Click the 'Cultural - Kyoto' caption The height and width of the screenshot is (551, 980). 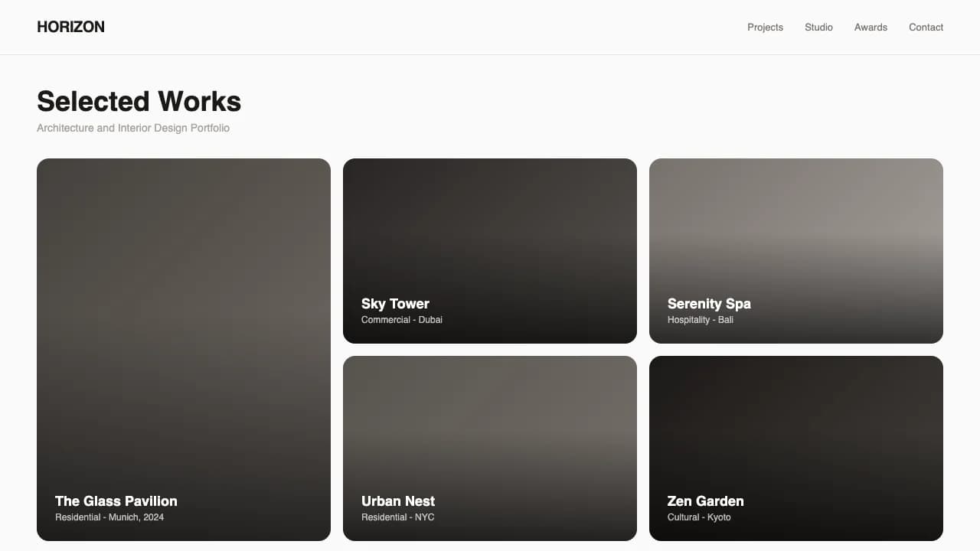699,517
